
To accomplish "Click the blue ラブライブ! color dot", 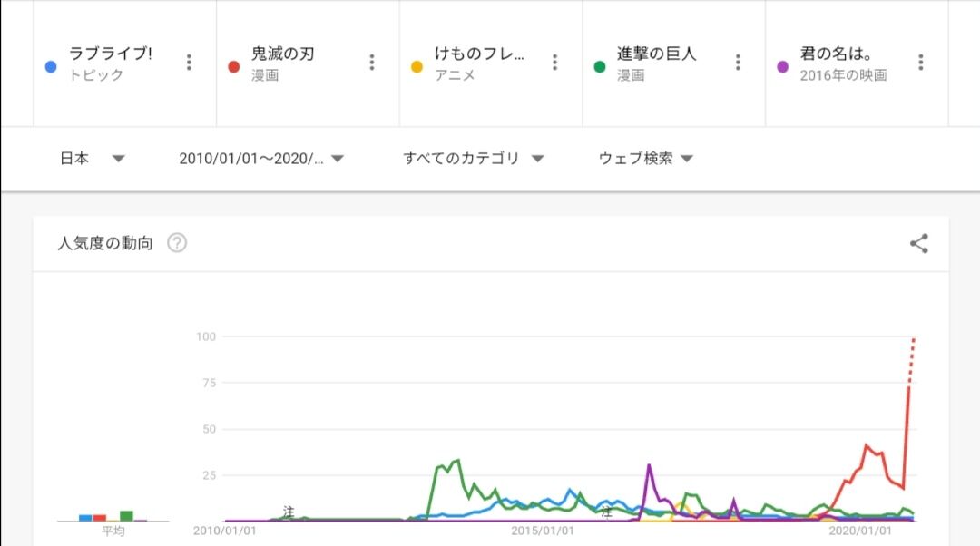I will point(52,66).
